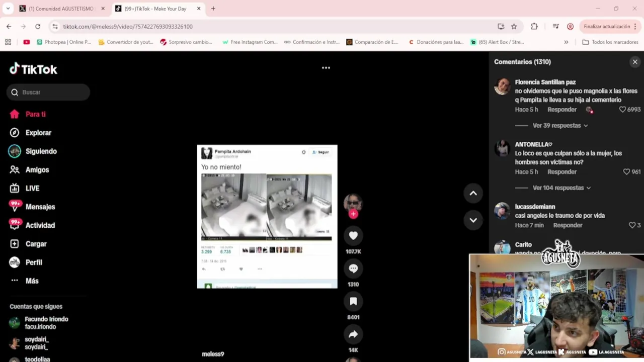Viewport: 644px width, 362px height.
Task: Open the Photopea bookmark
Action: (x=64, y=42)
